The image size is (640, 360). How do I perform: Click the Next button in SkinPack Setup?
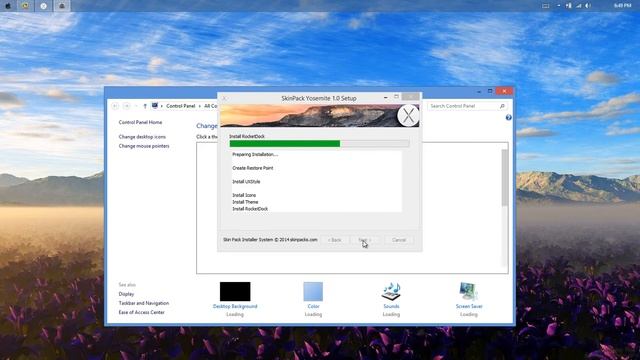pyautogui.click(x=365, y=240)
